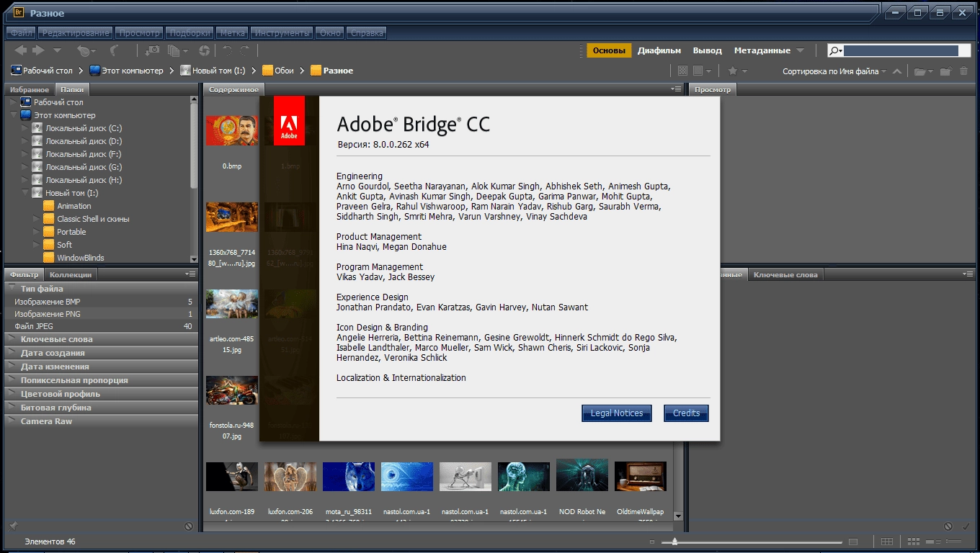Click the trash delete icon
The image size is (980, 553).
(964, 71)
